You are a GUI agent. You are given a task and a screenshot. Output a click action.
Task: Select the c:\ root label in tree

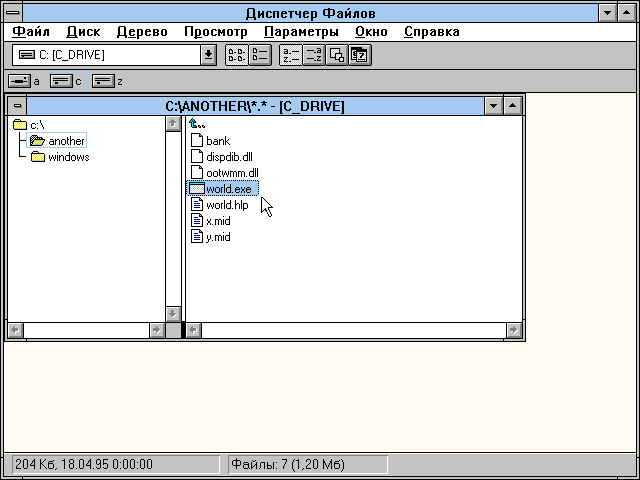(x=37, y=125)
